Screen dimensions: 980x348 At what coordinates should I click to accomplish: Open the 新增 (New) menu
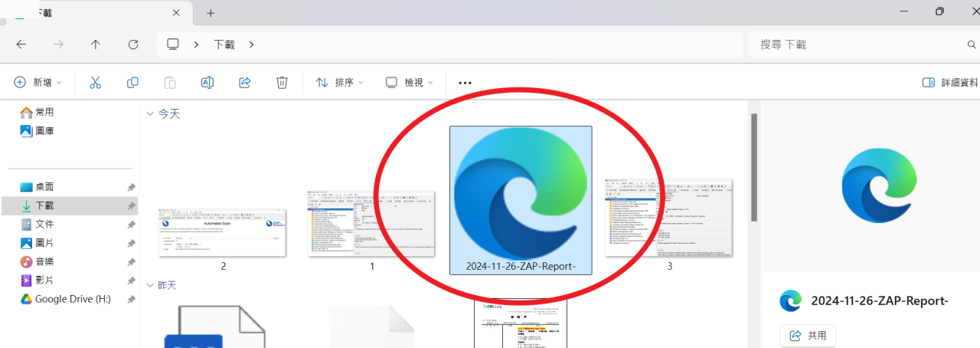point(38,82)
